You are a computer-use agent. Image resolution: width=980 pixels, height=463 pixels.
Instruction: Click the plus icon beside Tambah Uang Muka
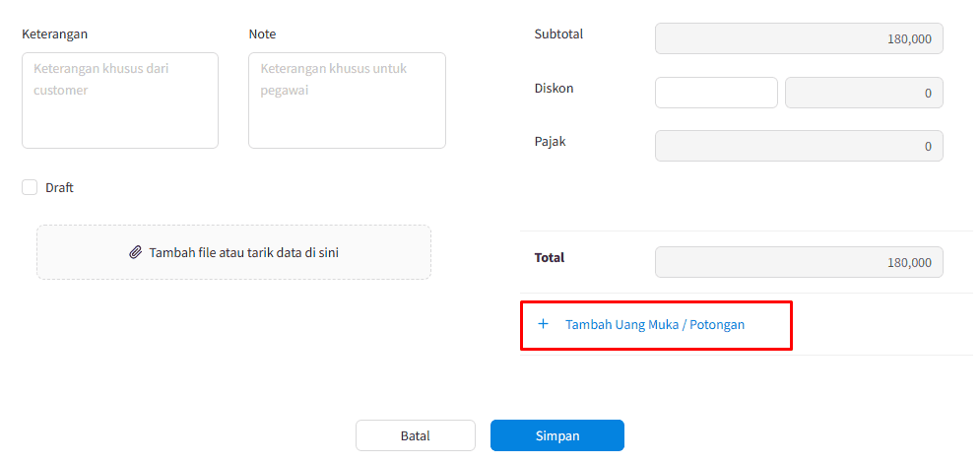point(543,324)
